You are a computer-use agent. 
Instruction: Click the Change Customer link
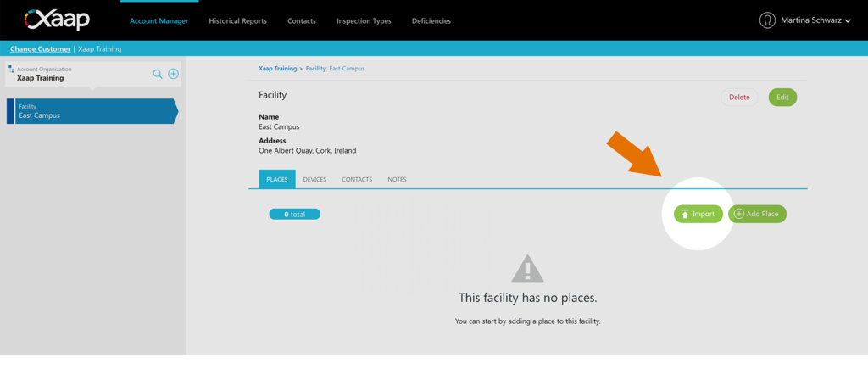pyautogui.click(x=41, y=48)
